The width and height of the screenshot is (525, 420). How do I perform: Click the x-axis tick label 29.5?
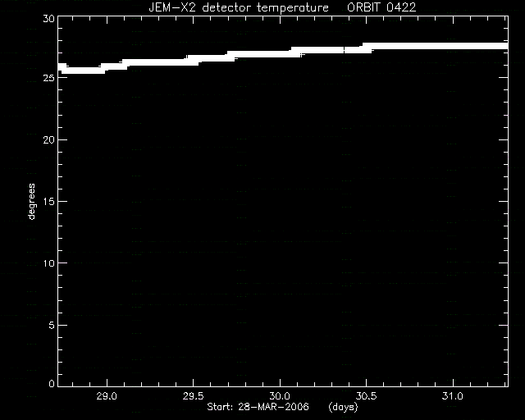point(194,396)
